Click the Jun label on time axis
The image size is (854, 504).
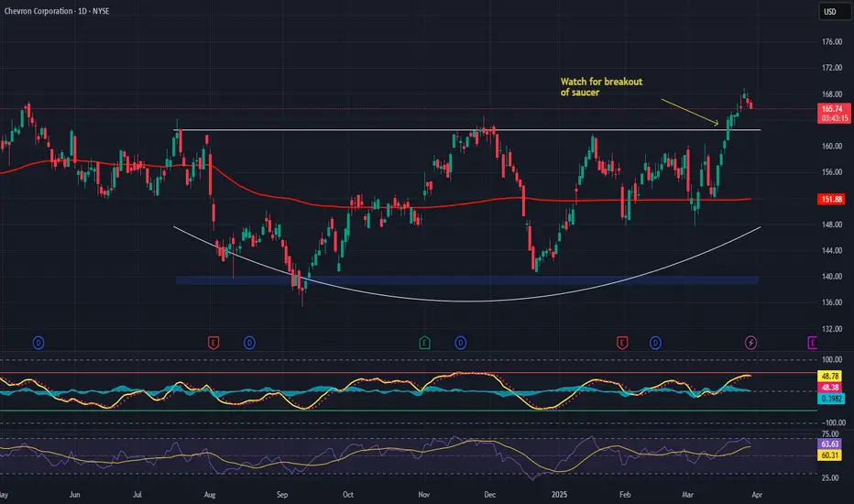pos(74,495)
